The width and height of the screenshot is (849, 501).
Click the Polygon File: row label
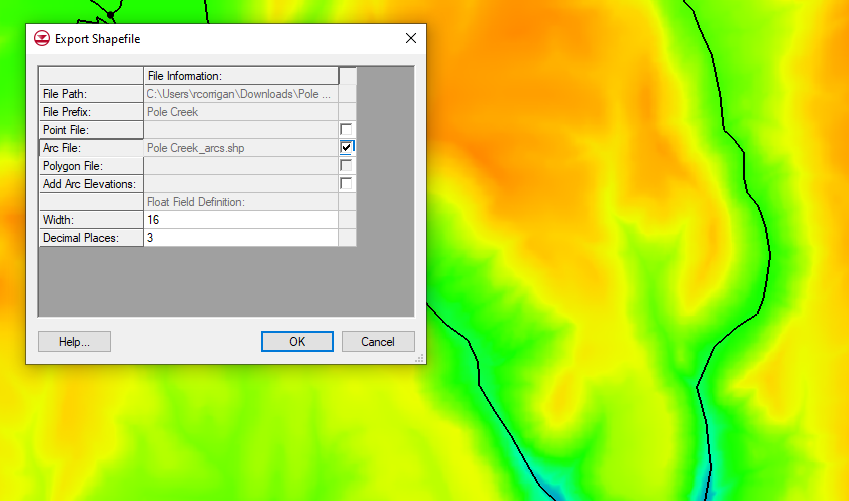[91, 166]
